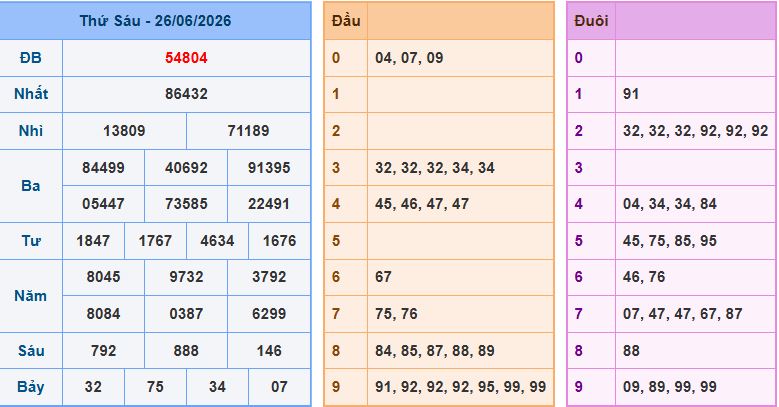Click the Đầu column header
The image size is (779, 407).
tap(346, 21)
